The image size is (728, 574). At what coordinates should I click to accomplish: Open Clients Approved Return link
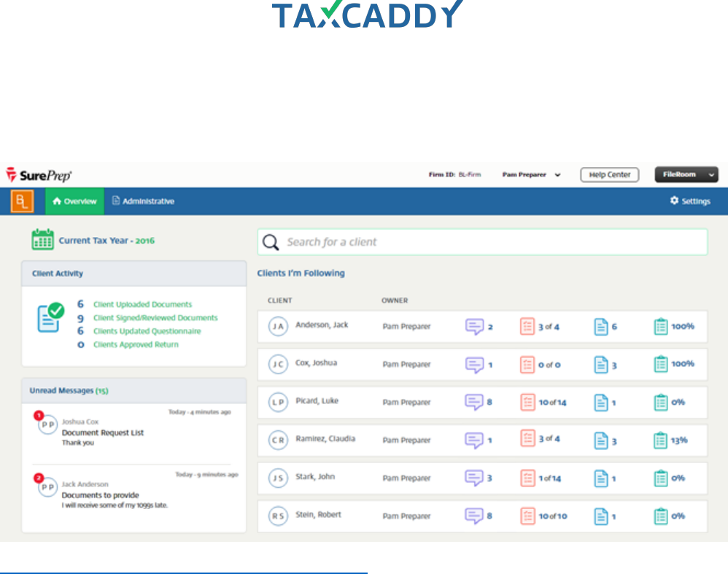click(x=136, y=344)
